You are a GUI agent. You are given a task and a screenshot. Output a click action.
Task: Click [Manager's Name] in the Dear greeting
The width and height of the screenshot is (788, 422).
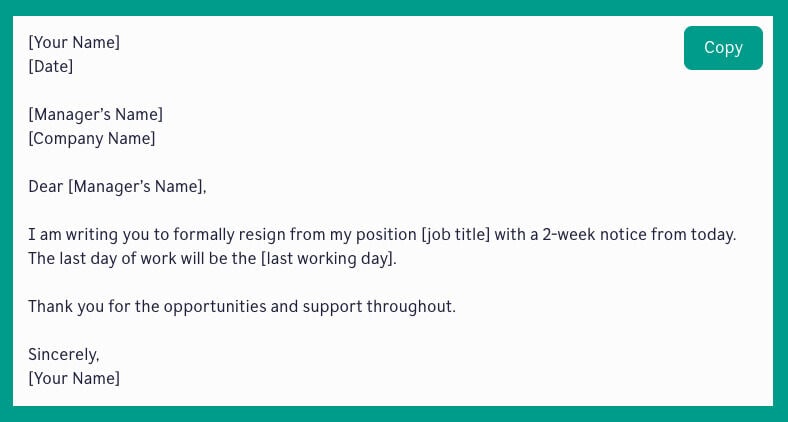point(137,186)
